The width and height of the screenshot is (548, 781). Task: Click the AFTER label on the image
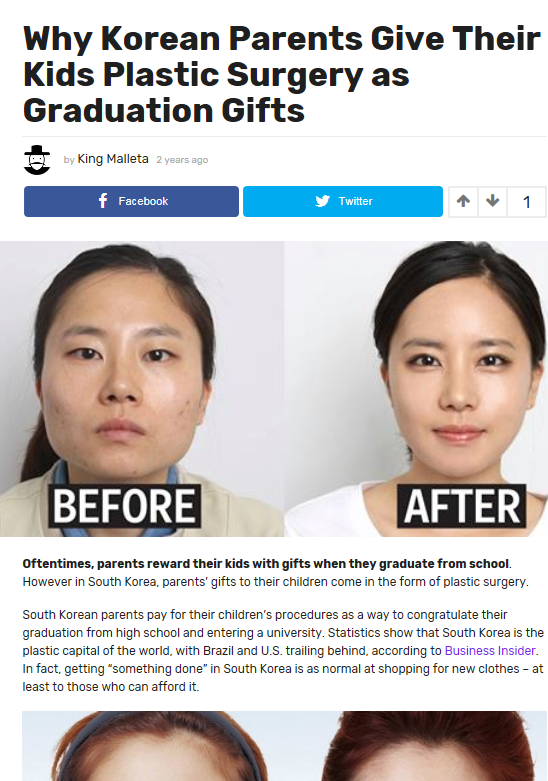point(461,506)
